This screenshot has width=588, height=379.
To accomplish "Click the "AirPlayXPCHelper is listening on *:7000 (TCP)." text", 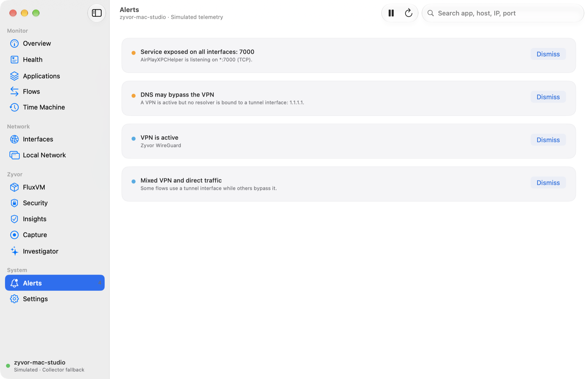I will (x=196, y=60).
